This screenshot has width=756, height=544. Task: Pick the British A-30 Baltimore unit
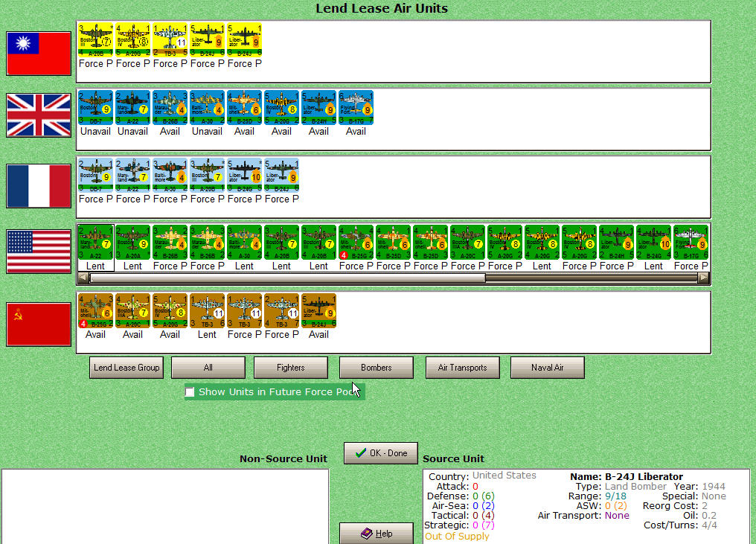coord(207,108)
